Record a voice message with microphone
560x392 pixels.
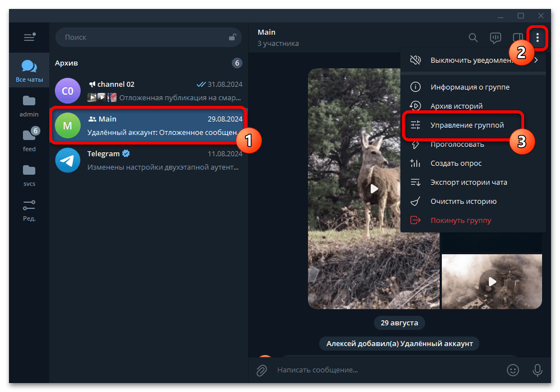pos(537,370)
